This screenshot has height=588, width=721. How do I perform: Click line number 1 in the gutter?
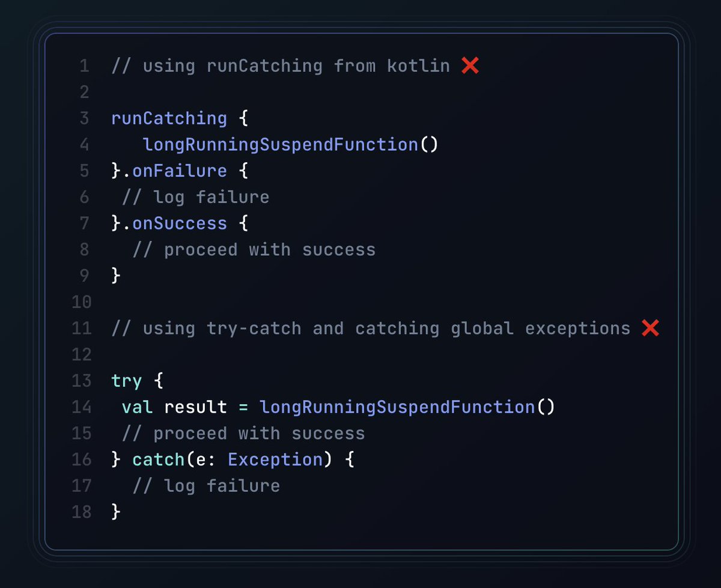84,66
